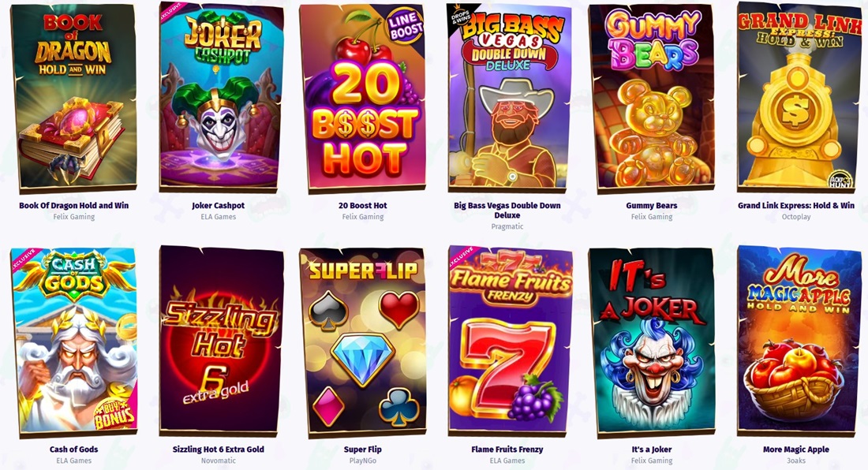
Task: Open Book Of Dragon Hold and Win thumbnail
Action: [74, 97]
